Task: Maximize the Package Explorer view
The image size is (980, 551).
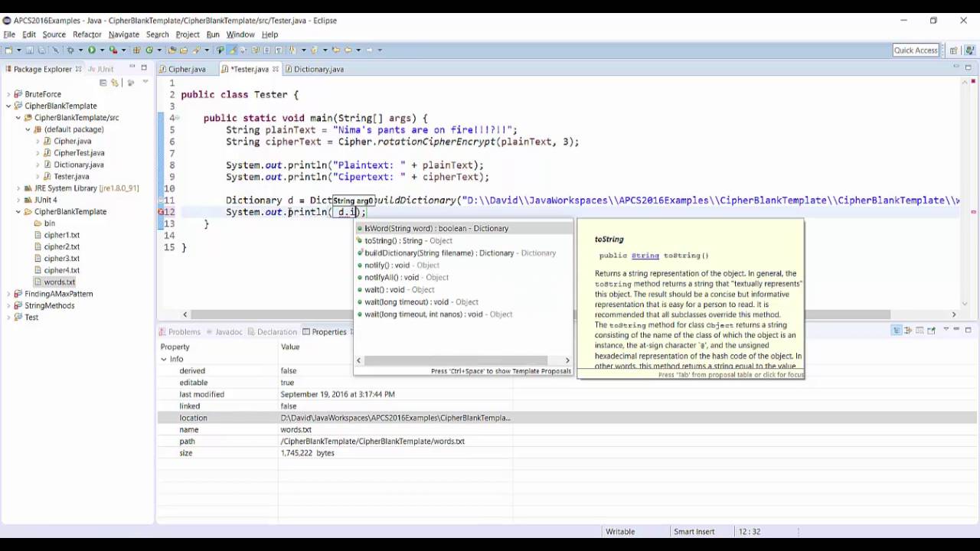Action: pos(143,67)
